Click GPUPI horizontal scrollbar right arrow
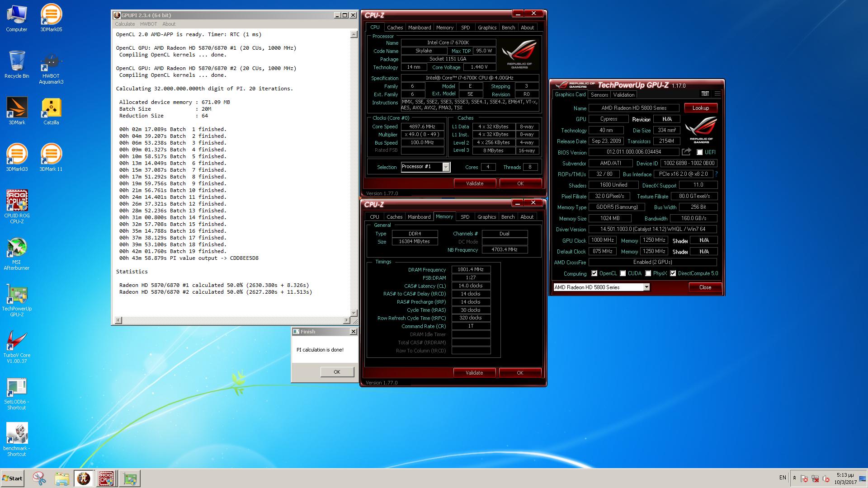Image resolution: width=868 pixels, height=488 pixels. click(x=346, y=320)
